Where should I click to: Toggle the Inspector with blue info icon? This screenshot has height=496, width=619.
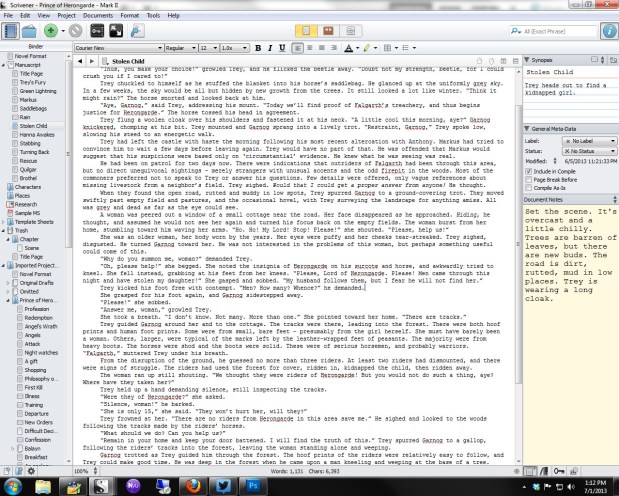pos(609,31)
